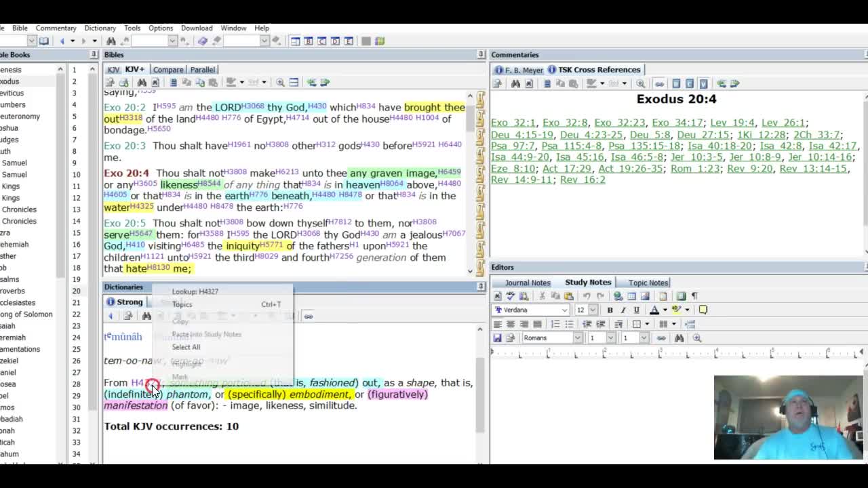Click the save disk icon in editor
Image resolution: width=868 pixels, height=488 pixels.
[498, 338]
